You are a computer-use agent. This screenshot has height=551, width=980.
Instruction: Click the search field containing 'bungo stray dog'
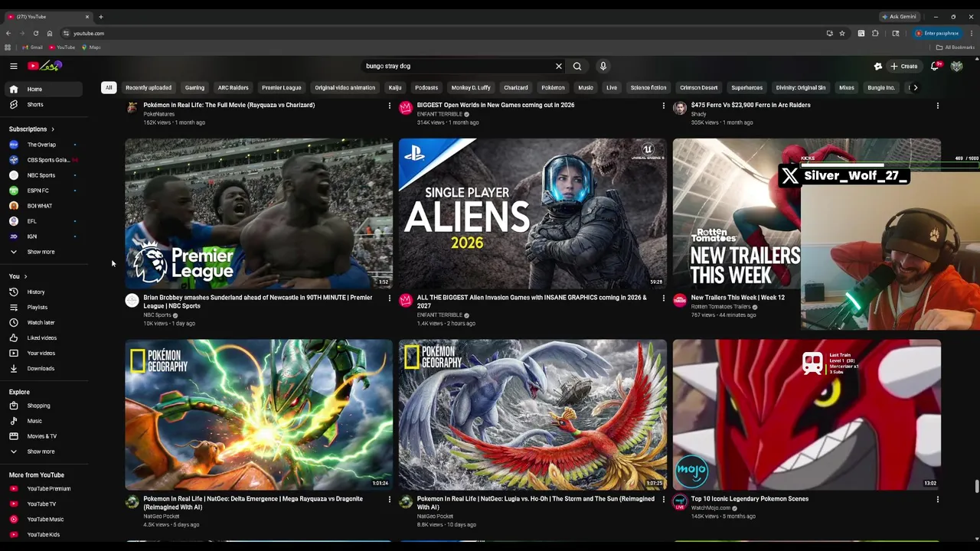click(458, 66)
